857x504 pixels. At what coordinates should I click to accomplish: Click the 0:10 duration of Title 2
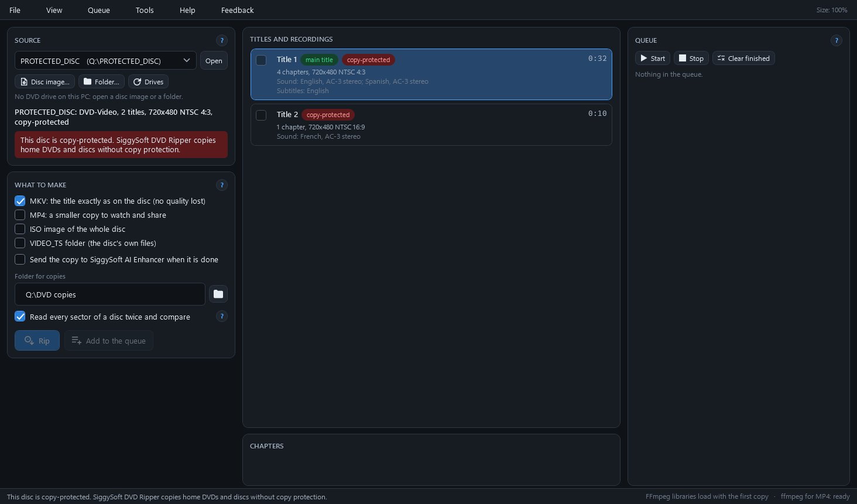[597, 114]
